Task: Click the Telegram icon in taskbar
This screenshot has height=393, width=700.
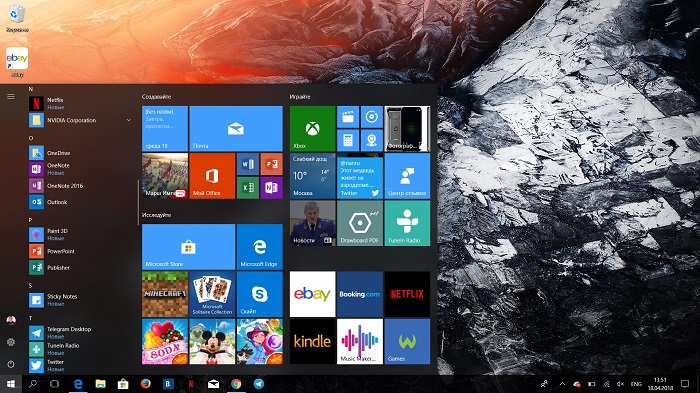Action: point(258,384)
